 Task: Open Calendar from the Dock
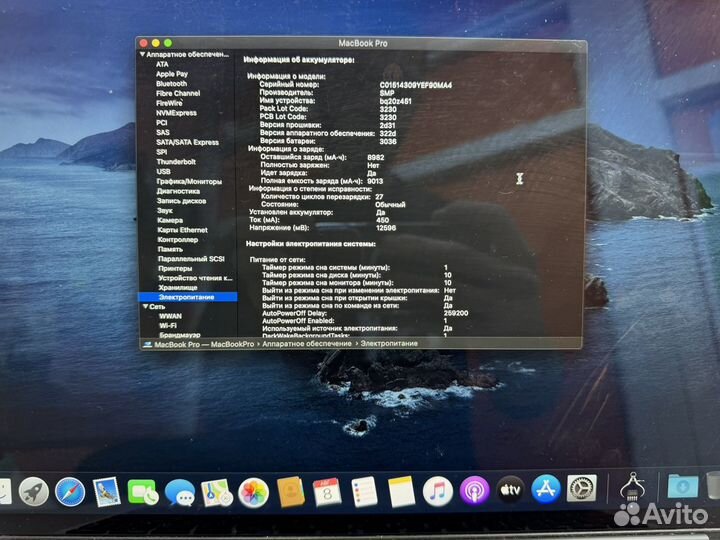coord(327,492)
